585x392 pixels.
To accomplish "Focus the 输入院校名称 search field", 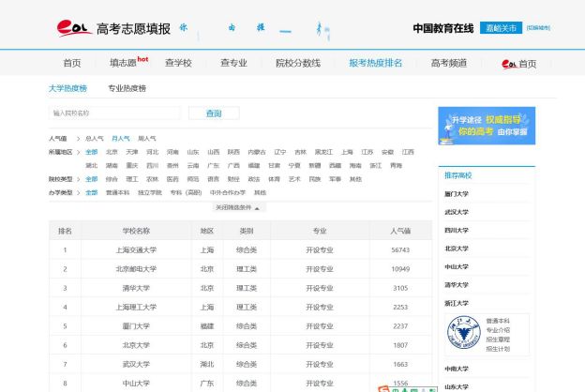I will 114,113.
